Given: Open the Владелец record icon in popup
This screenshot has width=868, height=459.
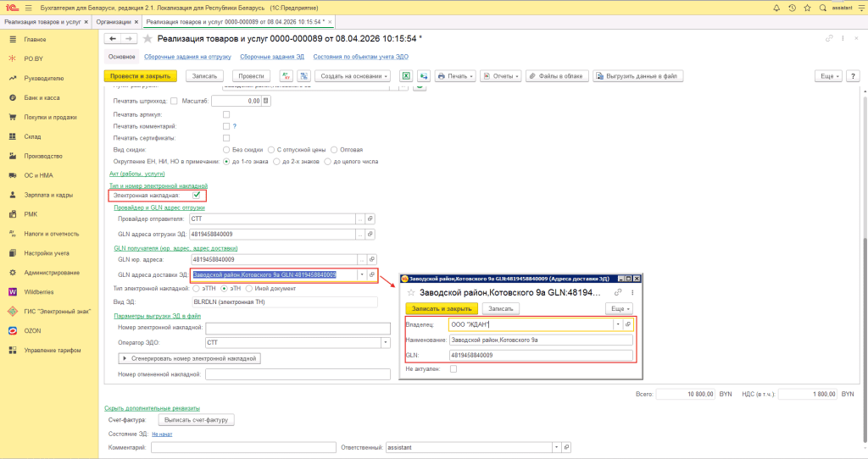Looking at the screenshot, I should pyautogui.click(x=628, y=324).
